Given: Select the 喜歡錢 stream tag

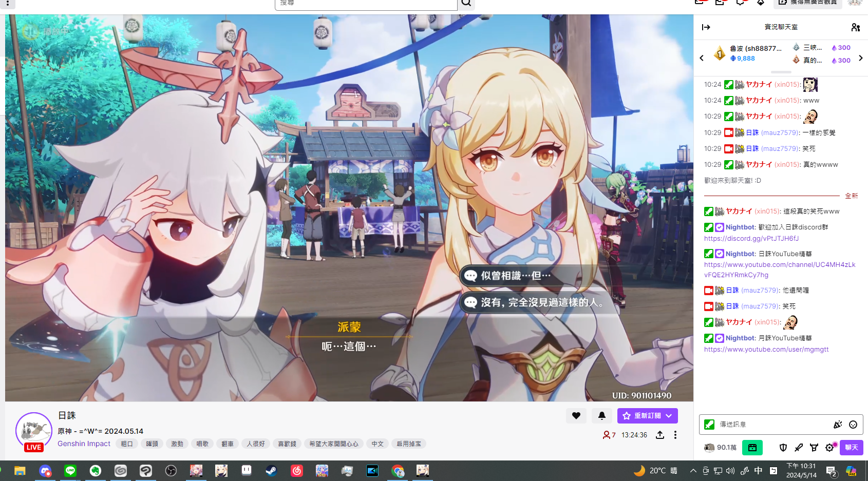Looking at the screenshot, I should point(287,444).
